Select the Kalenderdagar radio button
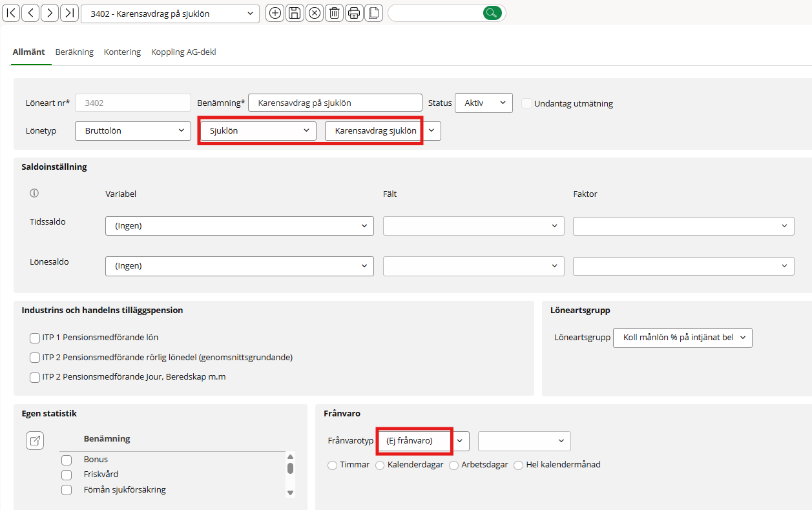Viewport: 812px width, 510px height. coord(380,465)
